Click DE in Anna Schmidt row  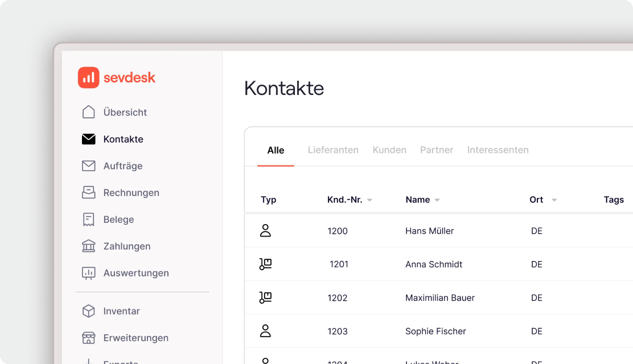(x=537, y=264)
